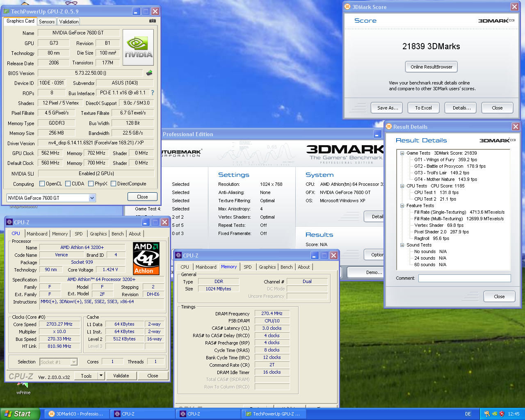
Task: Click the second CPU-Z taskbar button
Action: pyautogui.click(x=208, y=414)
